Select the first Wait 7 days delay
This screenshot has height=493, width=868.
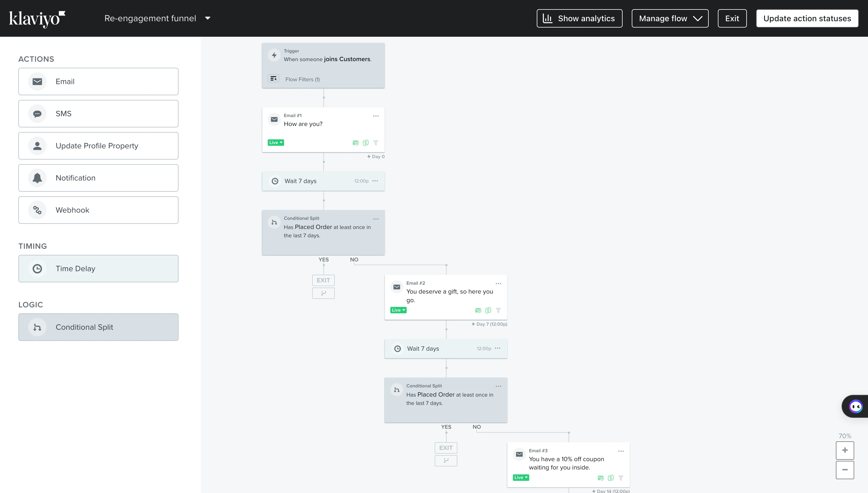pos(323,181)
